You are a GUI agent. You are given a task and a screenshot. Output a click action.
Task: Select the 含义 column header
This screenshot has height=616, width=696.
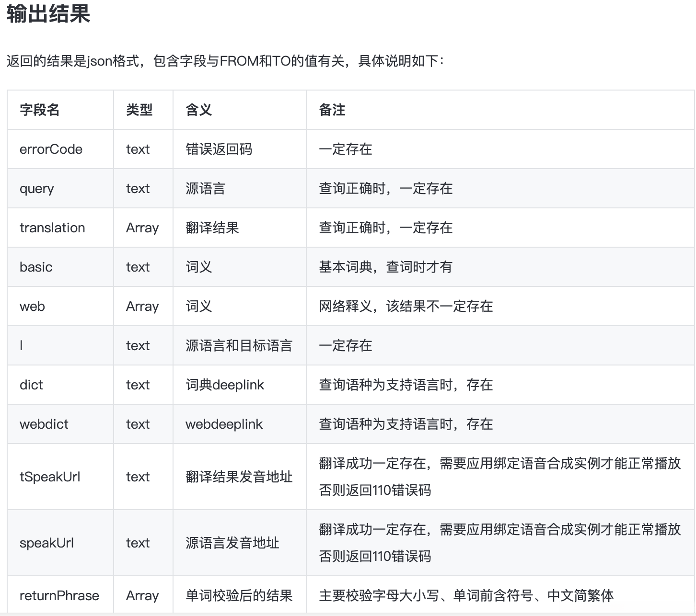pos(197,110)
